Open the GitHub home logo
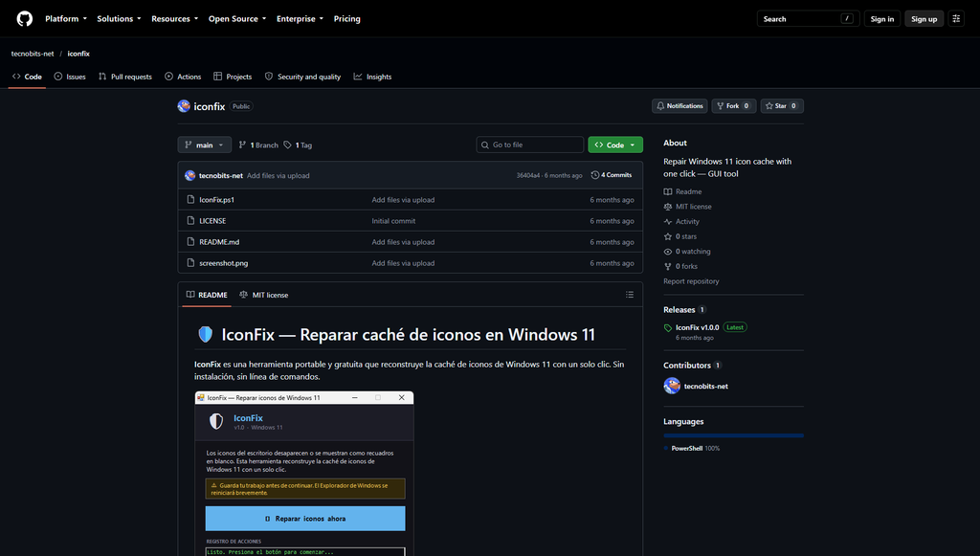 pyautogui.click(x=24, y=19)
